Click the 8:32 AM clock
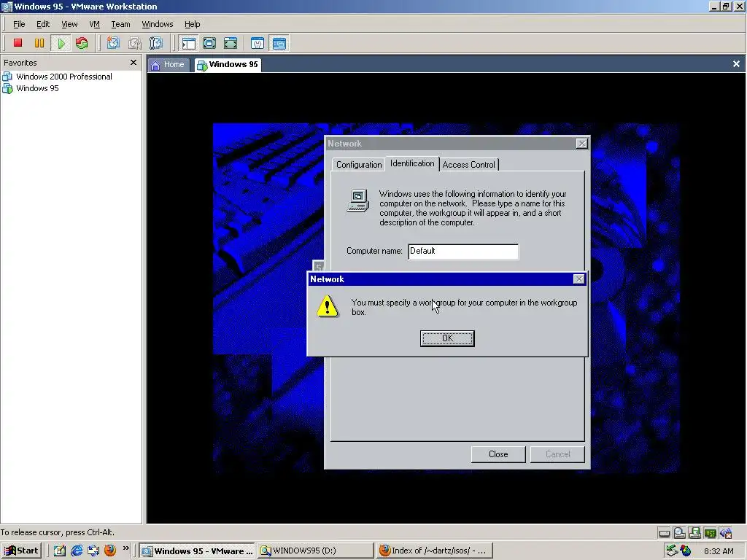 point(719,551)
